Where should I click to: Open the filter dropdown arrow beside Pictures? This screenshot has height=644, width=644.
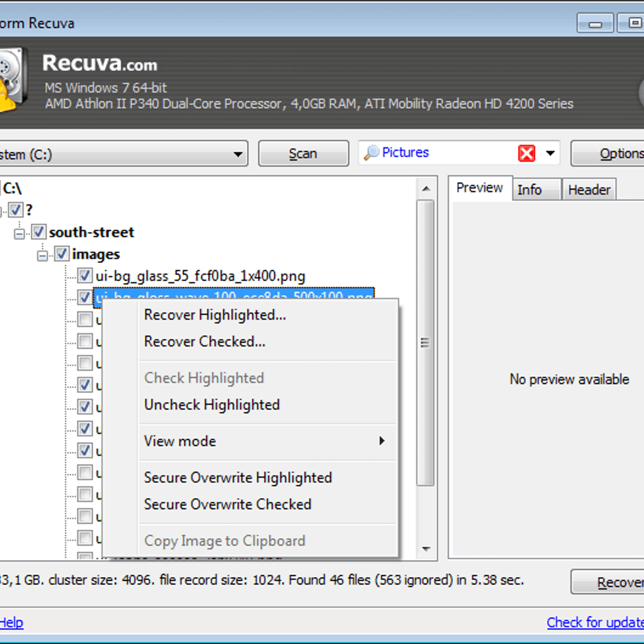tap(550, 153)
